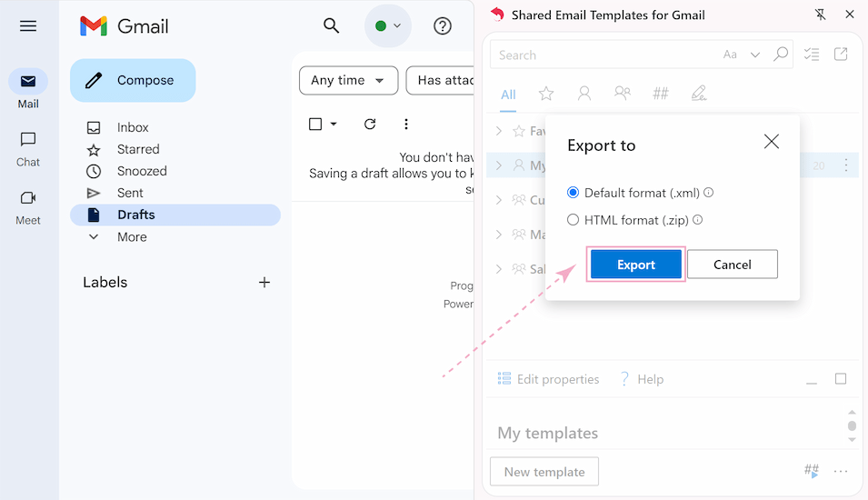Select HTML format (.zip) radio button
The width and height of the screenshot is (868, 500).
click(573, 220)
